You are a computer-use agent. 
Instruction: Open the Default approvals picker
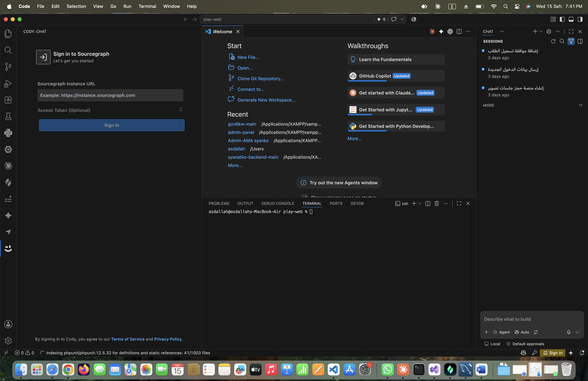coord(525,344)
